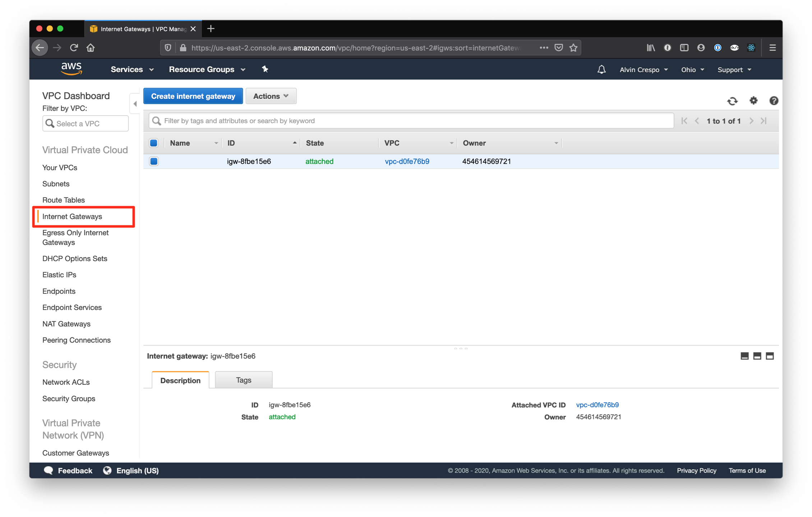Refresh the internet gateways list

tap(733, 101)
